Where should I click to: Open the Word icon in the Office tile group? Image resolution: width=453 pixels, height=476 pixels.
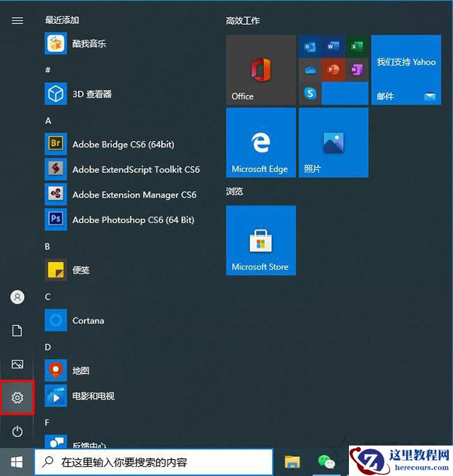coord(333,47)
